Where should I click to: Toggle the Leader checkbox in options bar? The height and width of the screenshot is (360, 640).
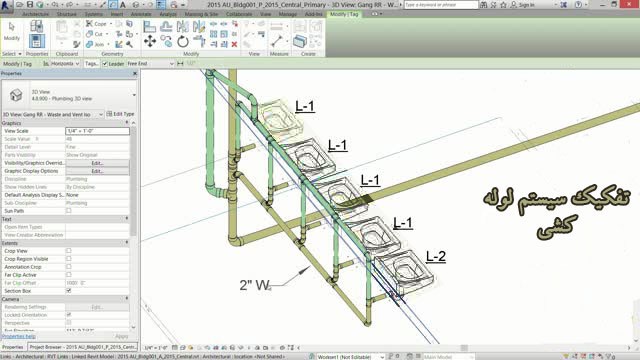click(x=105, y=64)
